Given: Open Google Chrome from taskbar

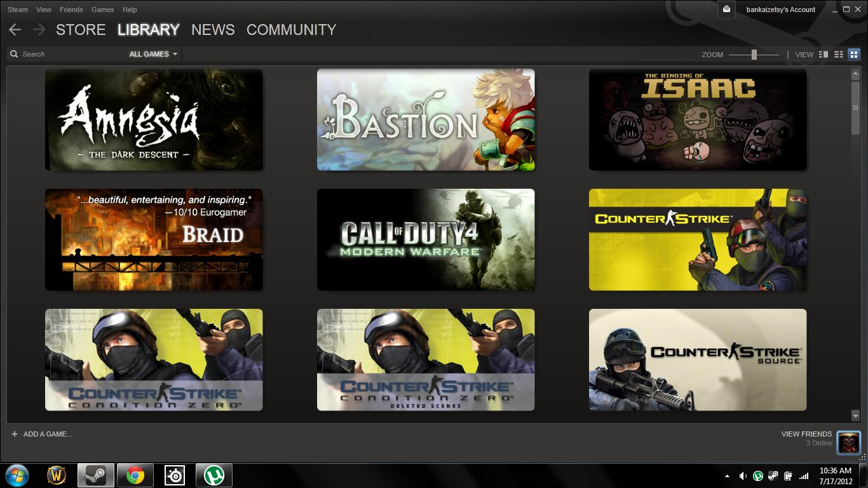Looking at the screenshot, I should (x=135, y=475).
